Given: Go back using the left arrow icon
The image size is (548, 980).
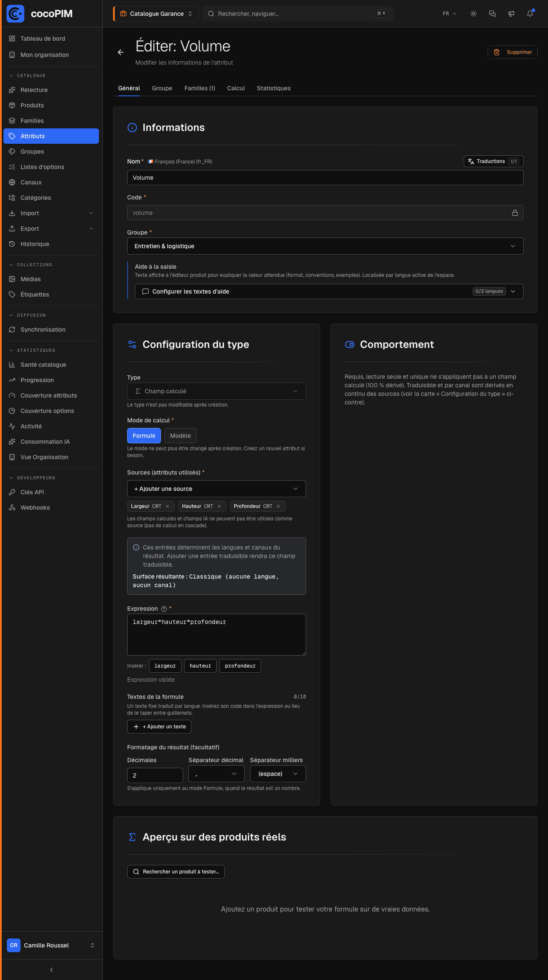Looking at the screenshot, I should (121, 52).
